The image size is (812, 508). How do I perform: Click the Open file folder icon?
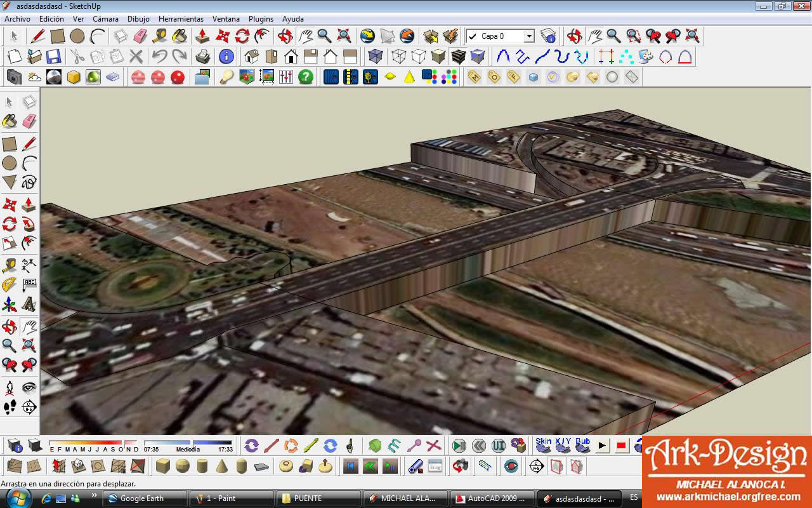click(x=34, y=57)
